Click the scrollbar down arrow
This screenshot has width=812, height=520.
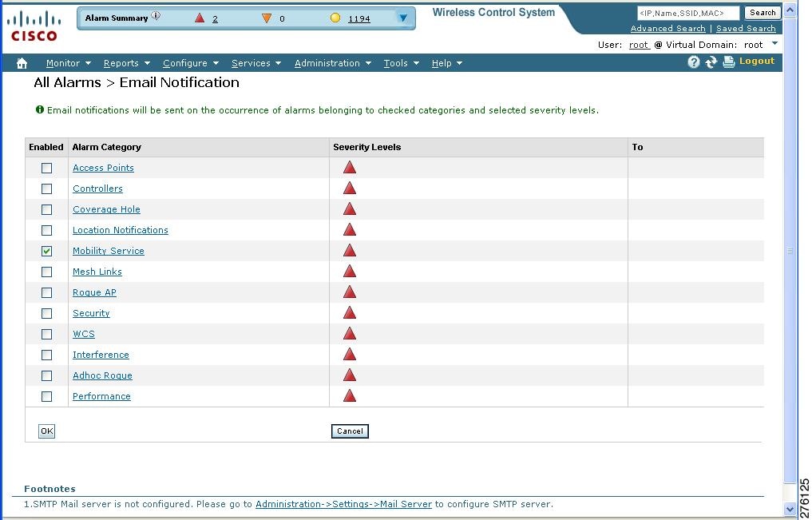(790, 510)
